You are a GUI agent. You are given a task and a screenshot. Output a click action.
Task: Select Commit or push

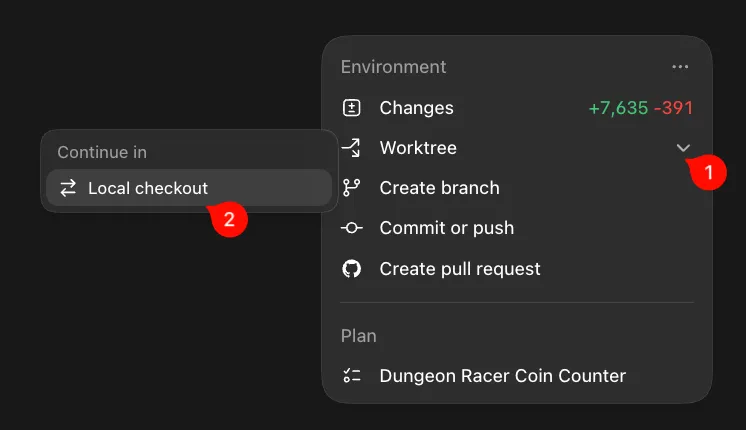[517, 228]
